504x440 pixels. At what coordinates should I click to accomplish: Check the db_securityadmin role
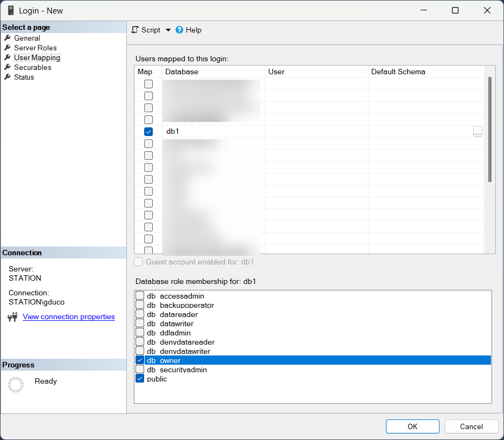click(x=140, y=369)
